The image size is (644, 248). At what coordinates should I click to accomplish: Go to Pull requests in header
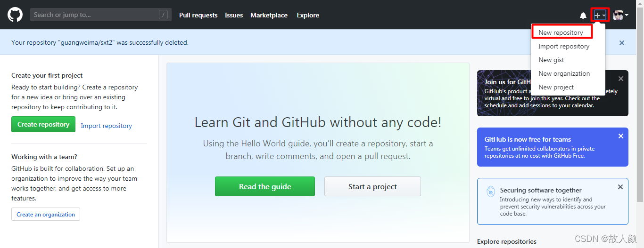[198, 15]
